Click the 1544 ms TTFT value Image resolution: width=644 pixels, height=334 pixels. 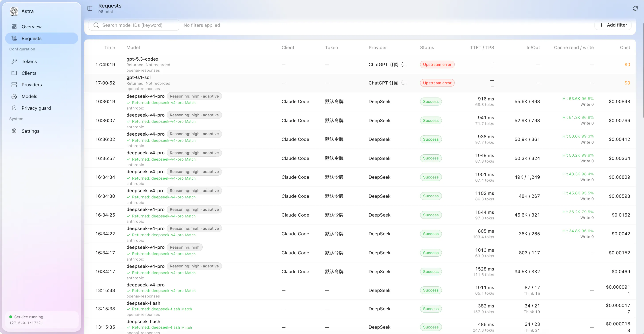pos(484,212)
